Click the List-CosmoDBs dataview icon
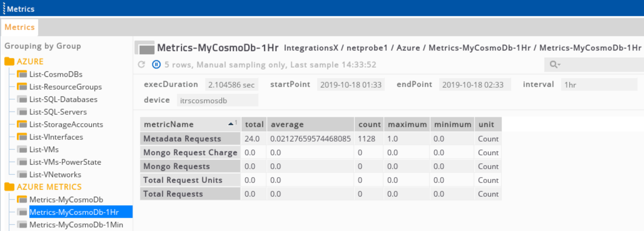 pos(22,74)
